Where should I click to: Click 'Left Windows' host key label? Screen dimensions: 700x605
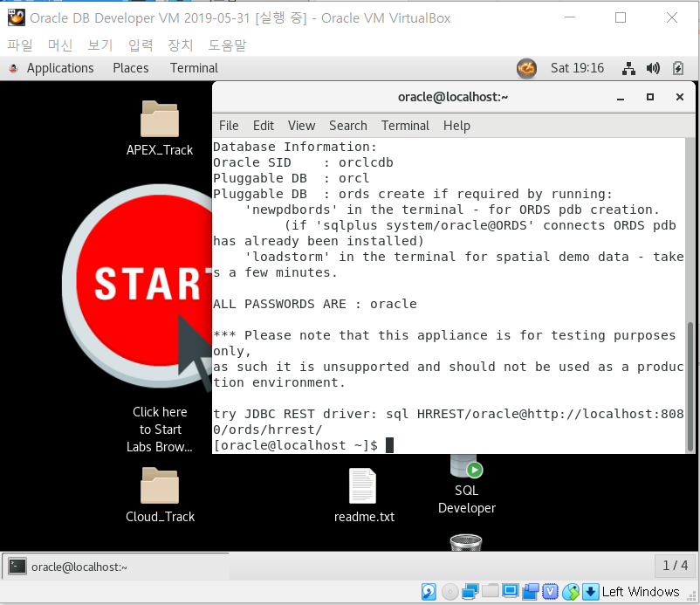(640, 592)
